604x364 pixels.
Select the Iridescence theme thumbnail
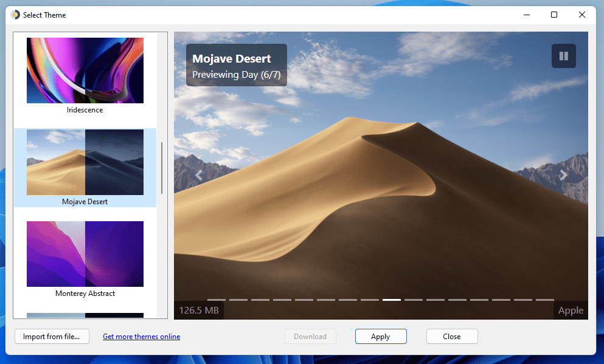85,70
